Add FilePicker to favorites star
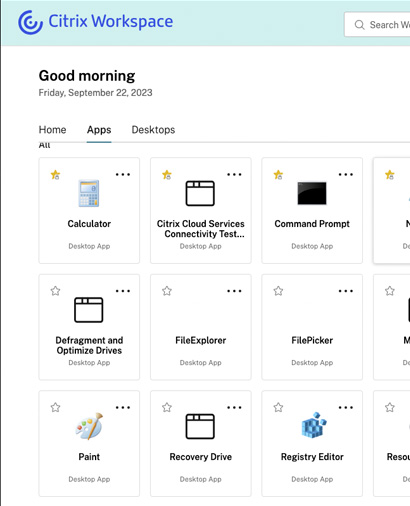The width and height of the screenshot is (410, 506). pyautogui.click(x=278, y=291)
